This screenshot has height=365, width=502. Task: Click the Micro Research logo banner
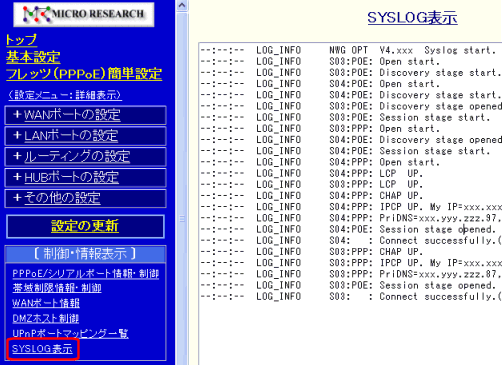[84, 14]
